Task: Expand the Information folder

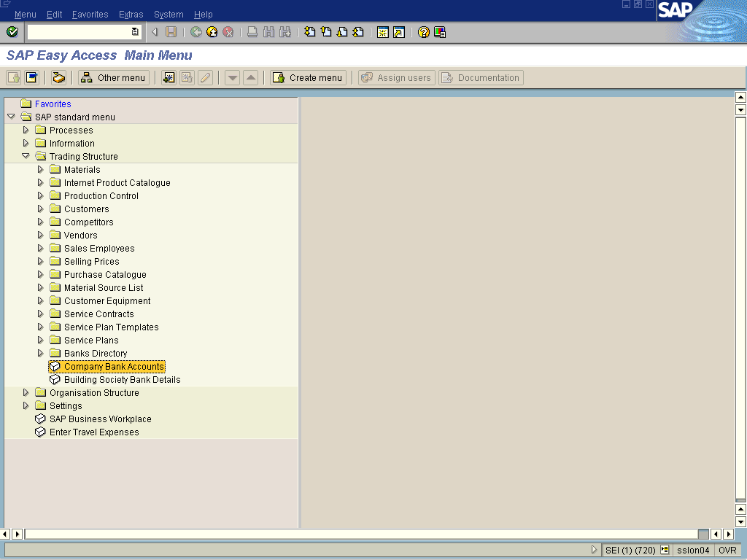Action: tap(26, 143)
